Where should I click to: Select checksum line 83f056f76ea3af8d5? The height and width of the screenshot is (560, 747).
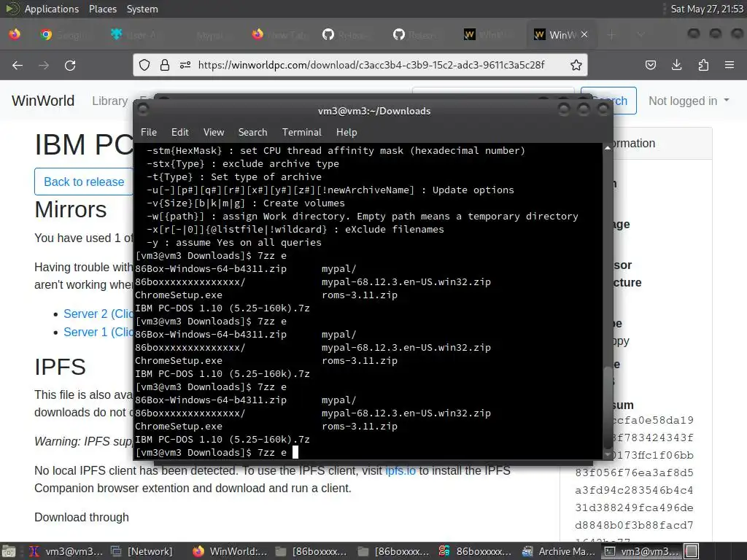tap(634, 472)
